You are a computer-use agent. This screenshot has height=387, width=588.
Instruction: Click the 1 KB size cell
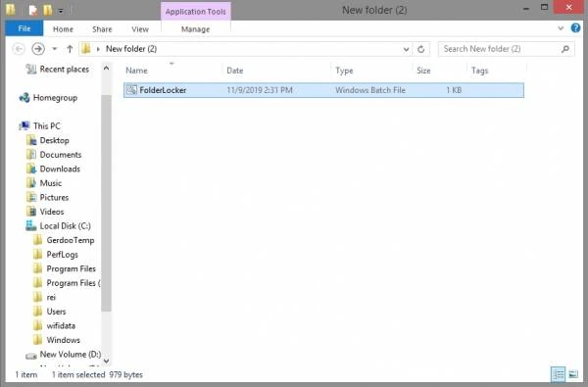click(454, 90)
